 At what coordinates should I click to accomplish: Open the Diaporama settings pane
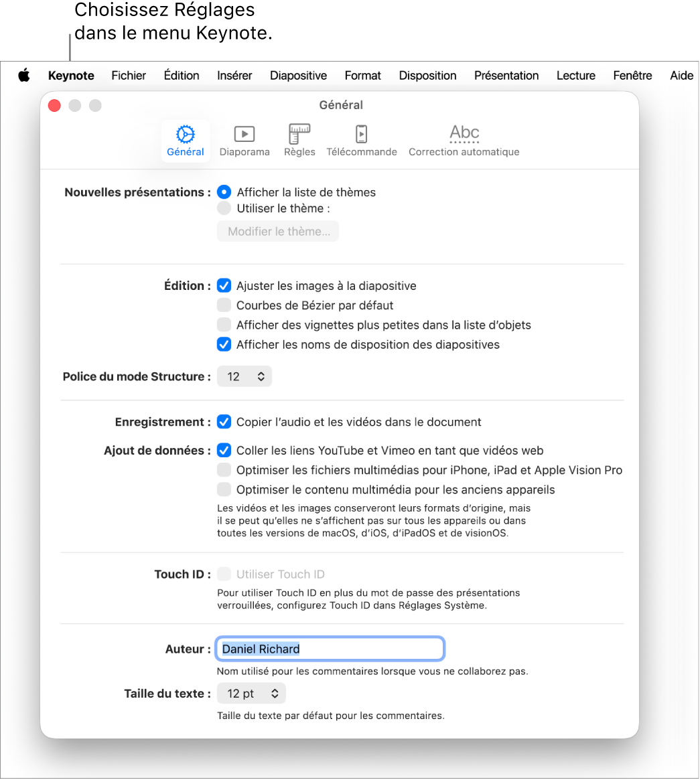(x=244, y=141)
